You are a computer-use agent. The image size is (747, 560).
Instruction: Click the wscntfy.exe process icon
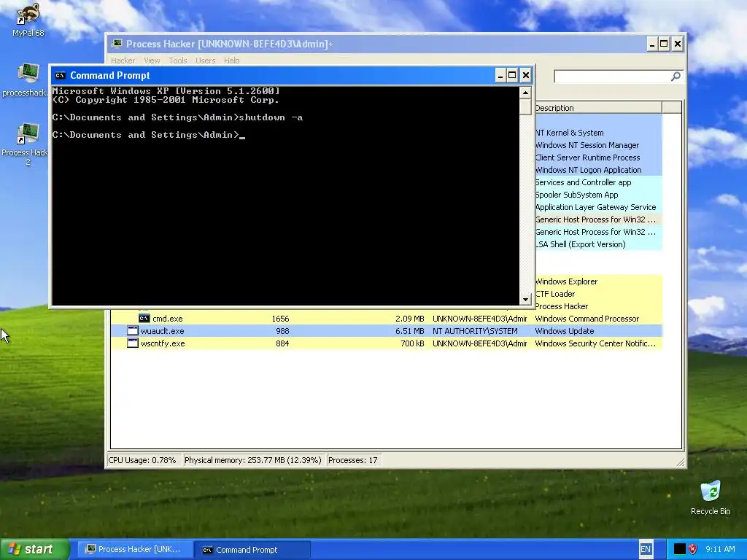(133, 343)
